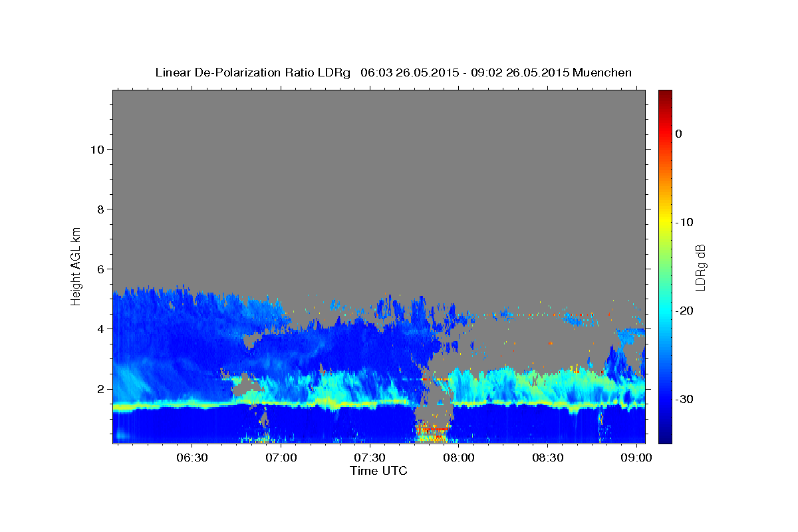The image size is (798, 532).
Task: Click the 'LDRg dB' colorbar label
Action: pos(700,267)
